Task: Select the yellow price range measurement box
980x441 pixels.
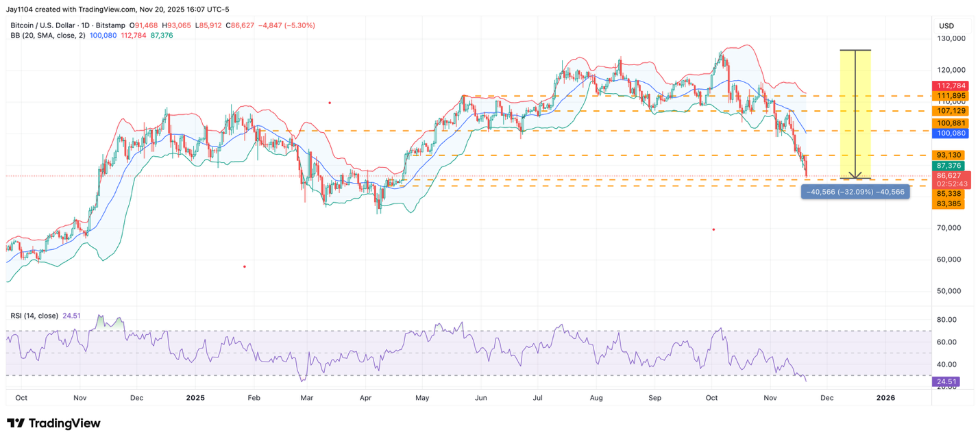Action: tap(855, 113)
